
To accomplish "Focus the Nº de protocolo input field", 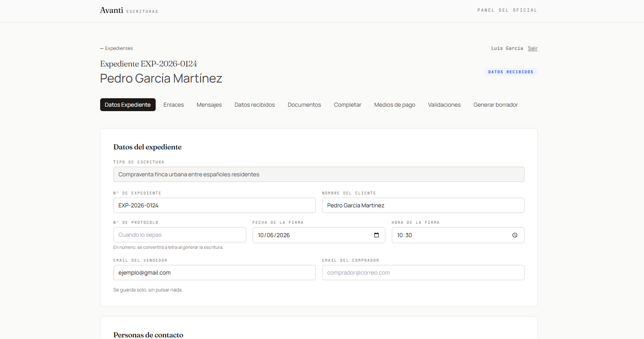I will pyautogui.click(x=180, y=235).
